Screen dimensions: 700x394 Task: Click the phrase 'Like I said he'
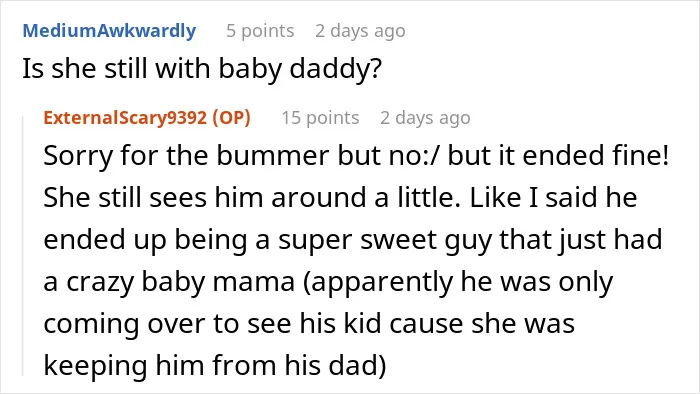click(x=553, y=197)
